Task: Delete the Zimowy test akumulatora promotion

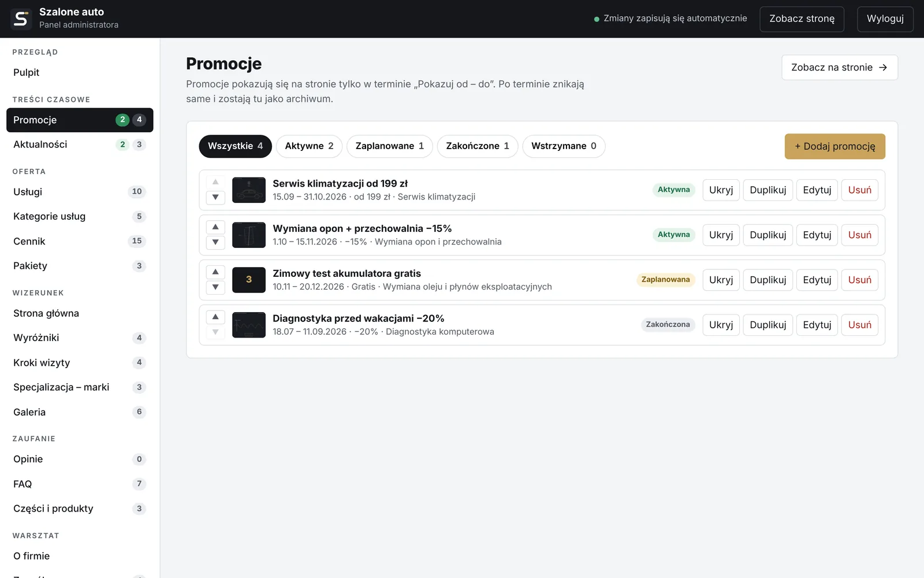Action: pyautogui.click(x=859, y=280)
